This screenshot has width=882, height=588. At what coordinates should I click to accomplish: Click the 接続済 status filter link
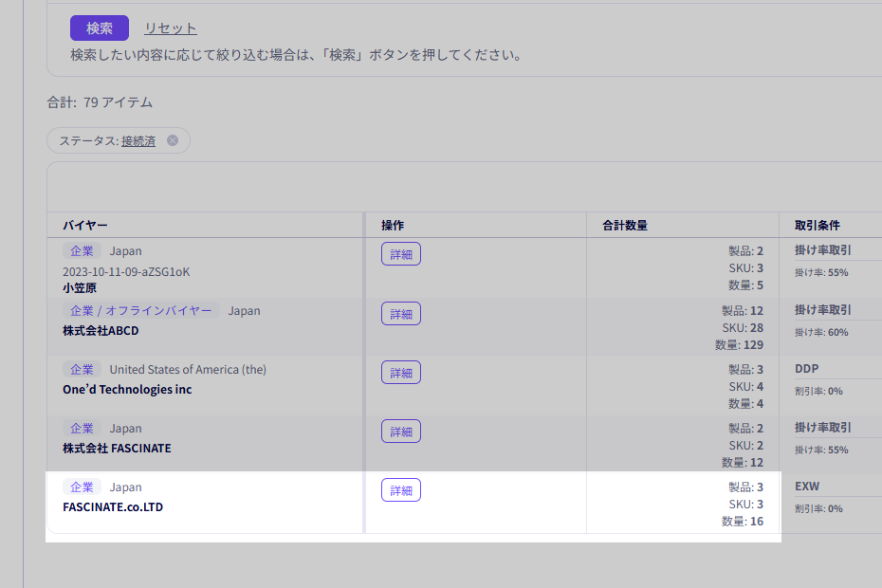pyautogui.click(x=138, y=140)
